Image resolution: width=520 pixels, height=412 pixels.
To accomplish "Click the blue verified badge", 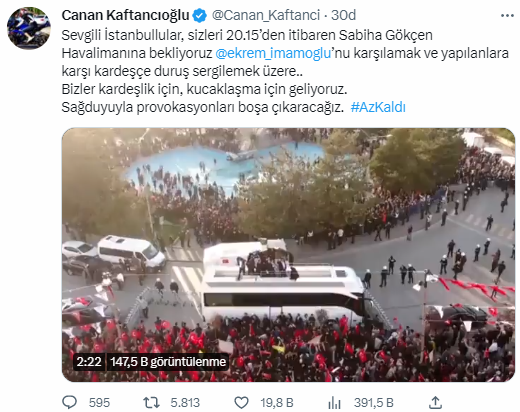I will (x=200, y=15).
